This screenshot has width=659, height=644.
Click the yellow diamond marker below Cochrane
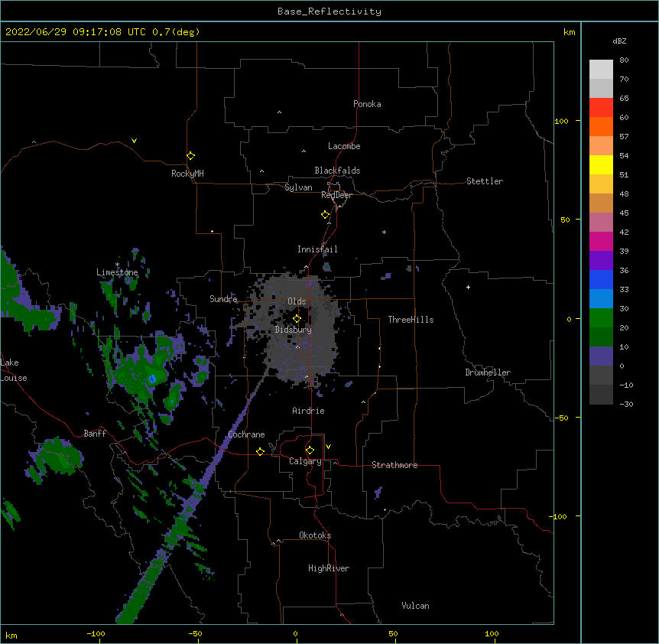coord(260,451)
